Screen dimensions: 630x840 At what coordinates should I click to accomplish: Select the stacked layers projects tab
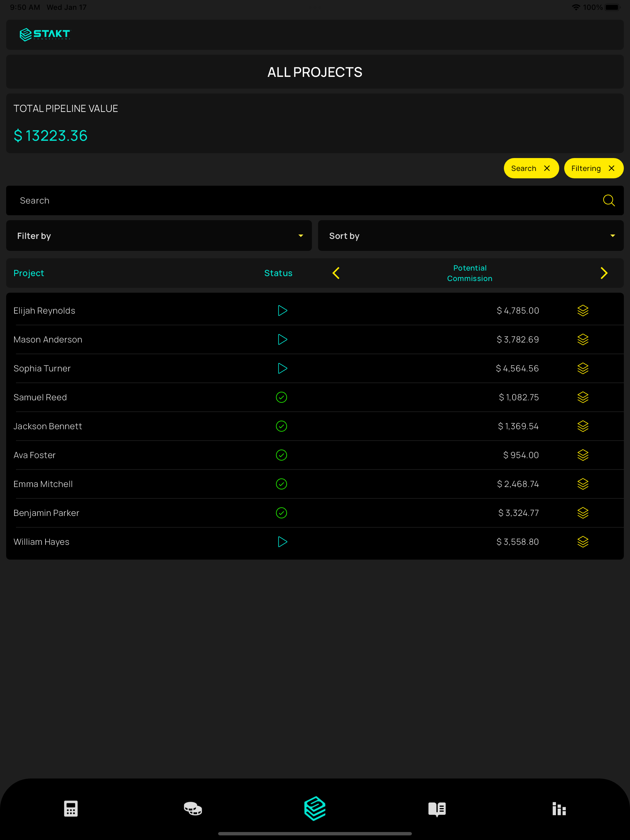pos(315,808)
